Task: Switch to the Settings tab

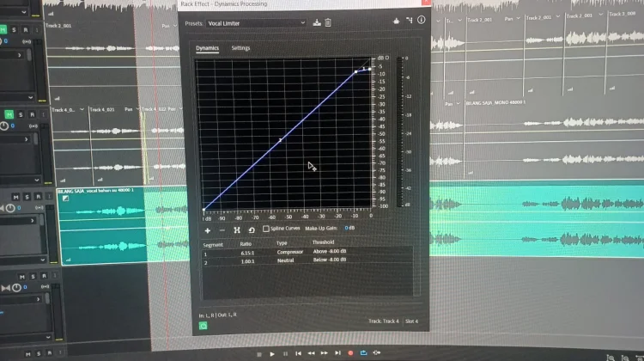Action: point(240,48)
